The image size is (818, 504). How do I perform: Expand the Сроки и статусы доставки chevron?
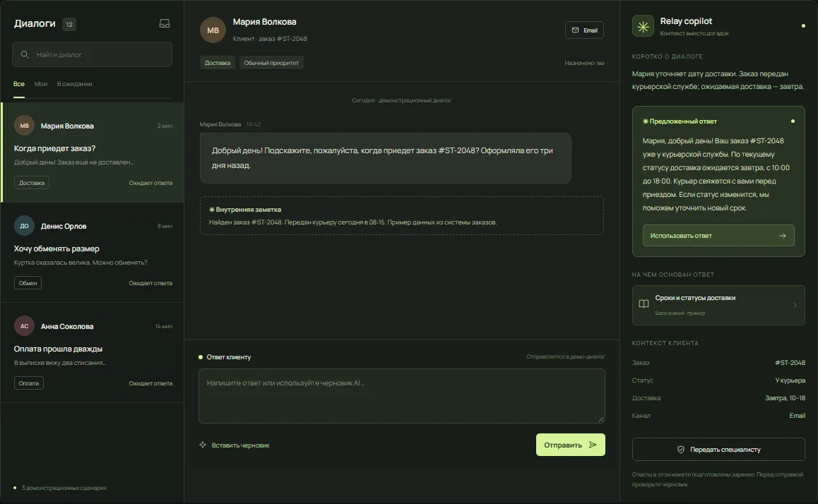[795, 306]
